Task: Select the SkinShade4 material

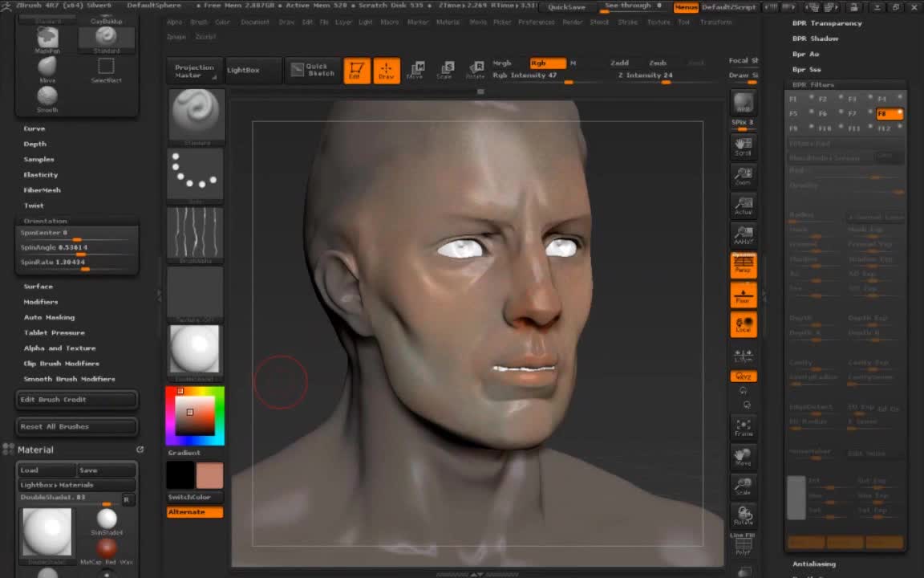Action: tap(107, 521)
